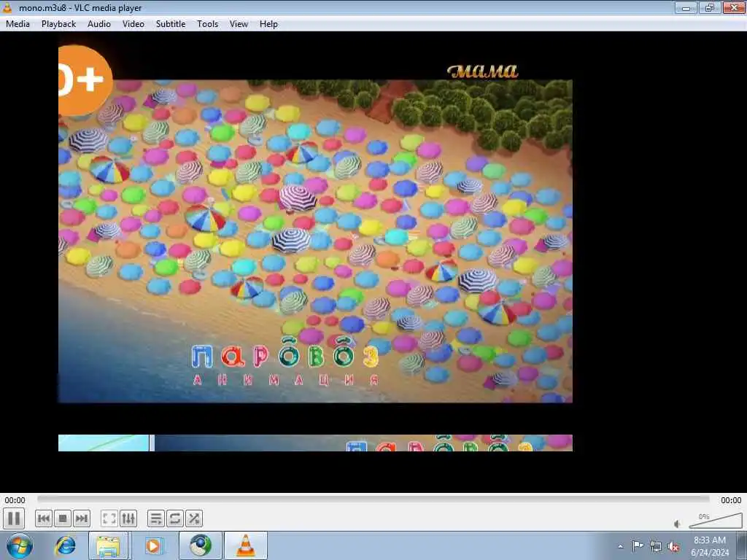
Task: Click muted volume tray icon
Action: pos(673,546)
